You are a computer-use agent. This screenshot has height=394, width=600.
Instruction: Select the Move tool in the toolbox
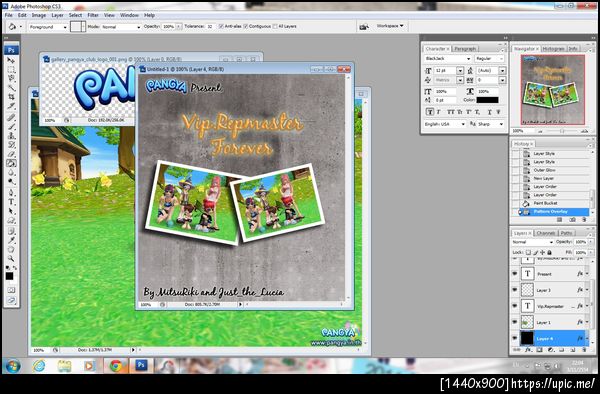[x=11, y=60]
